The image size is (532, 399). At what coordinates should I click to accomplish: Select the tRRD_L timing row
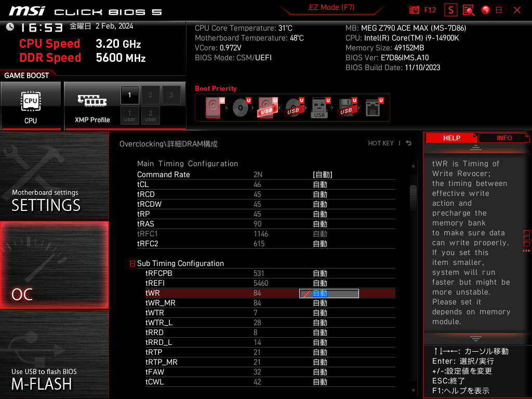(270, 342)
